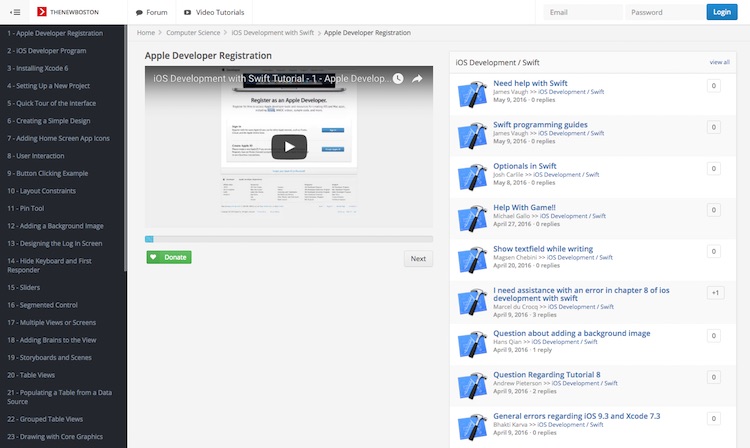This screenshot has width=750, height=448.
Task: Click Xcode icon beside General errors iOS 9.3 post
Action: (x=472, y=427)
